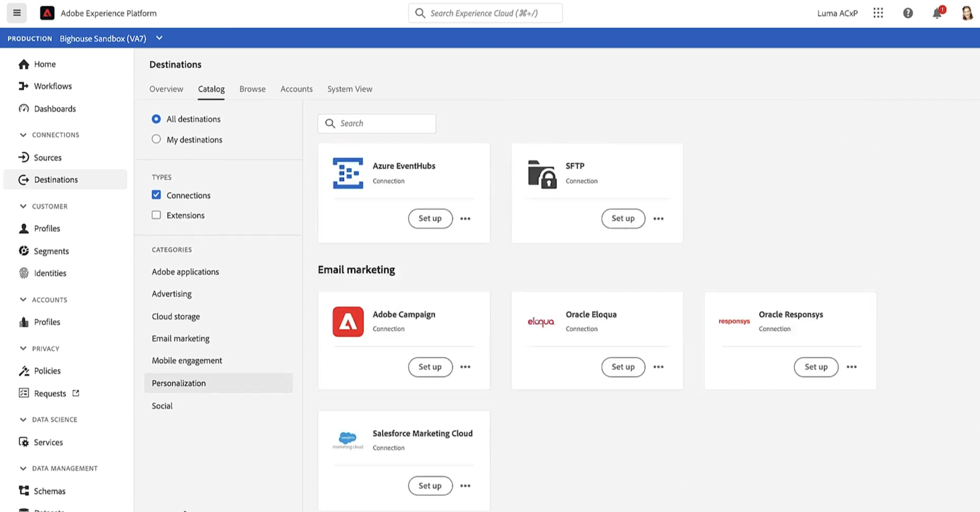Click the Oracle Responsys logo
Image resolution: width=980 pixels, height=512 pixels.
[x=734, y=321]
